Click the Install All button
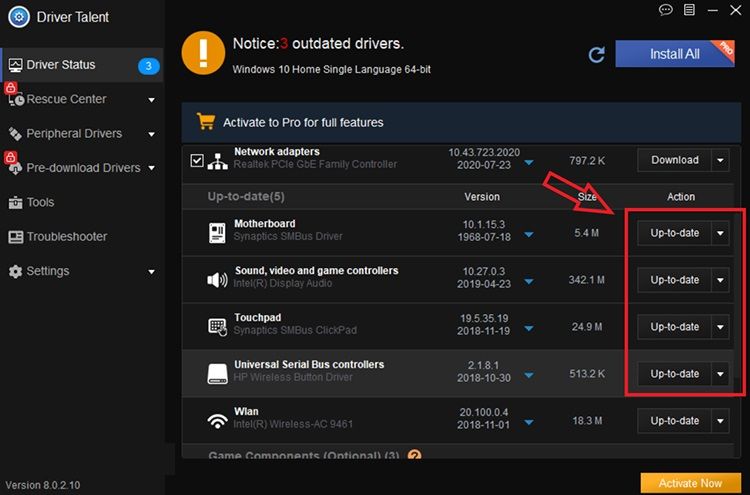This screenshot has height=495, width=750. (x=674, y=54)
